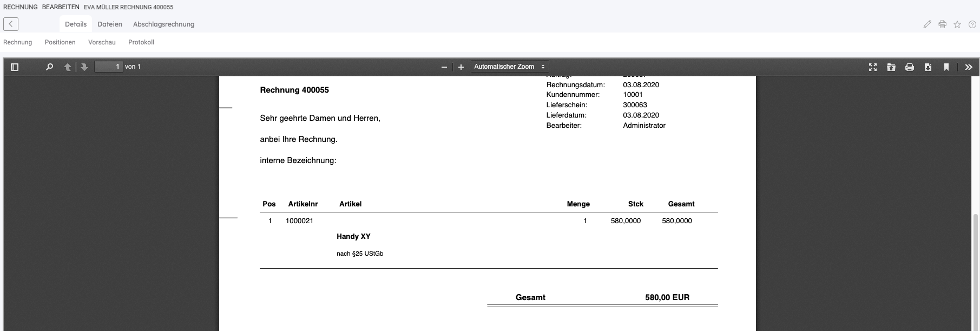Switch PDF to presentation mode

[x=873, y=67]
